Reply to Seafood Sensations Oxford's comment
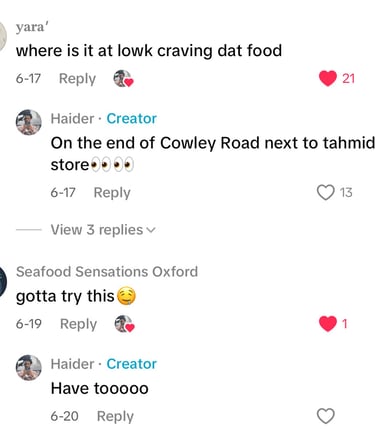Image resolution: width=375 pixels, height=429 pixels. (x=78, y=324)
